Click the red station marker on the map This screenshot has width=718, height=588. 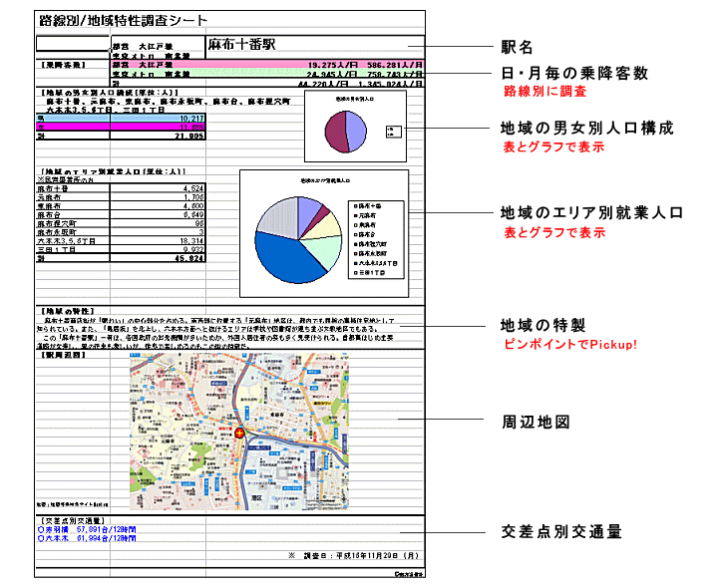tap(239, 433)
